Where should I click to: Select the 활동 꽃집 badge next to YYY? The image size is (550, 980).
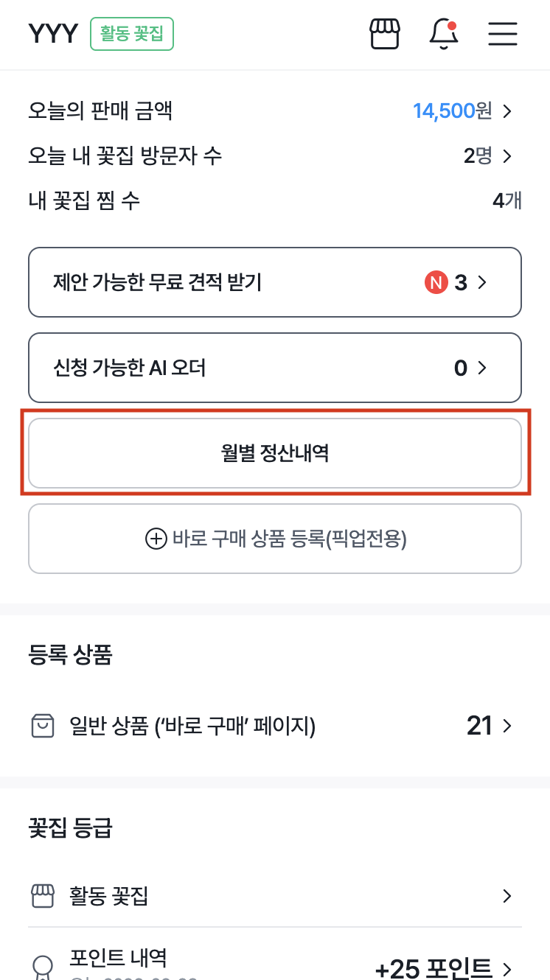(131, 33)
